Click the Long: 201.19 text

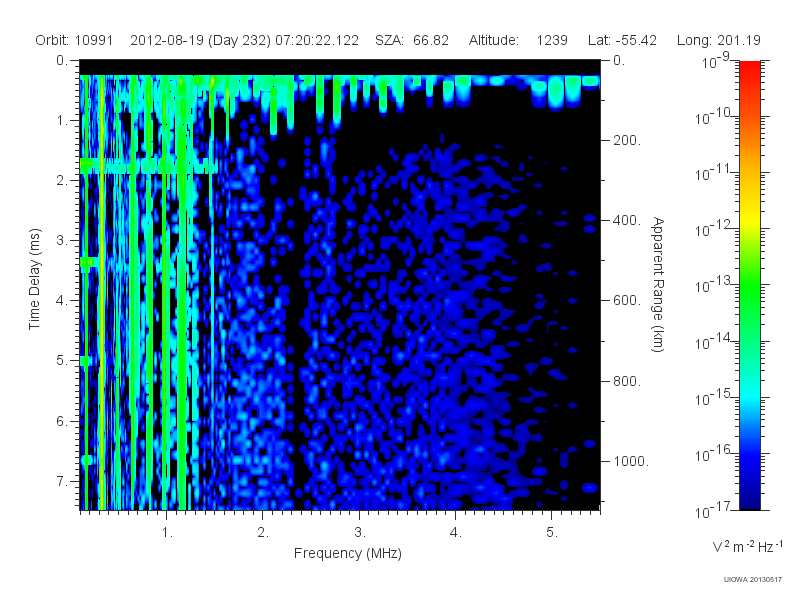(718, 40)
